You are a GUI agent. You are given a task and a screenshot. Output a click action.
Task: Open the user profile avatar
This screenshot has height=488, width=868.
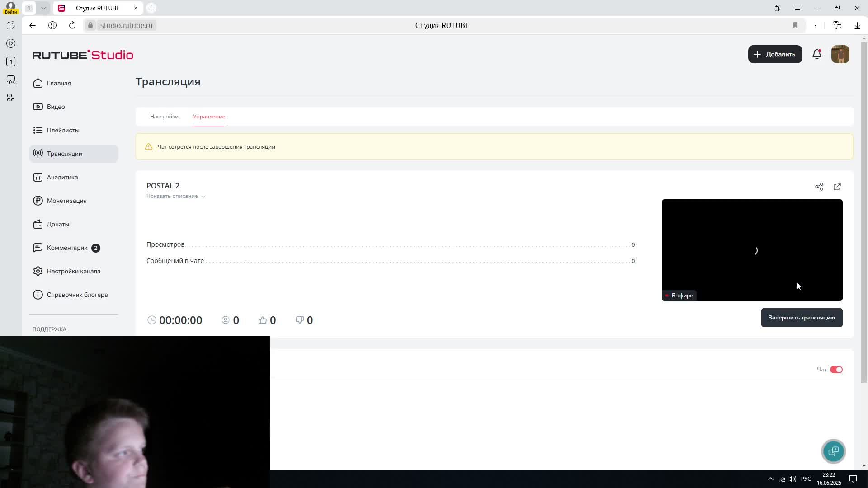coord(840,54)
